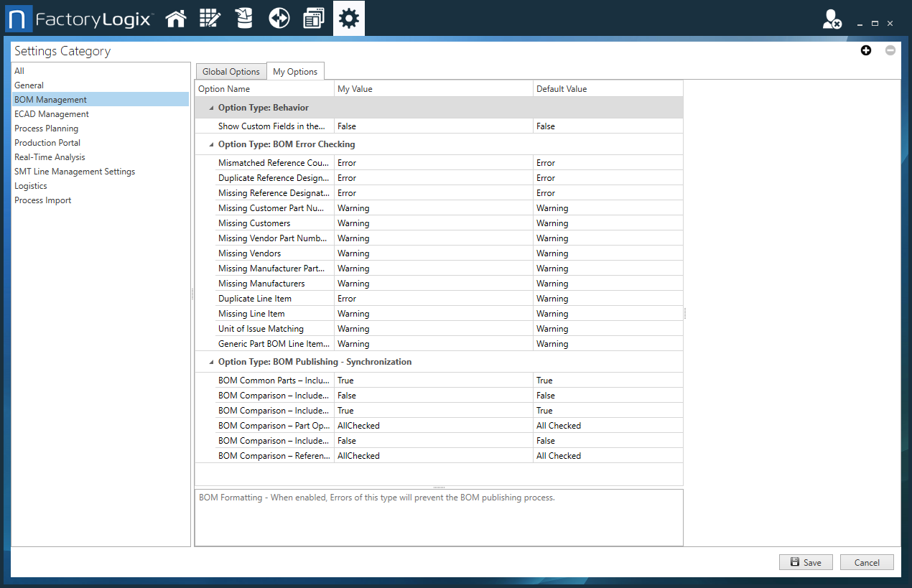The width and height of the screenshot is (912, 588).
Task: Click the stacked windows icon in top toolbar
Action: pyautogui.click(x=314, y=19)
